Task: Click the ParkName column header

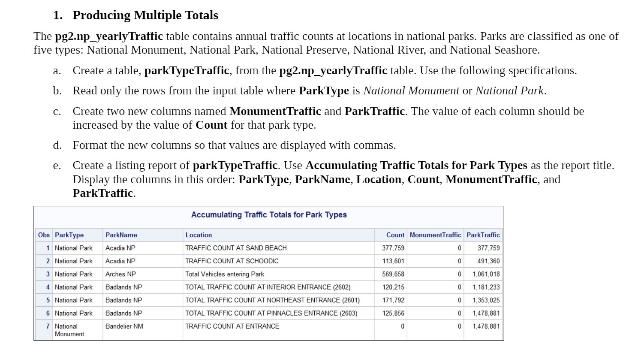Action: [x=122, y=235]
